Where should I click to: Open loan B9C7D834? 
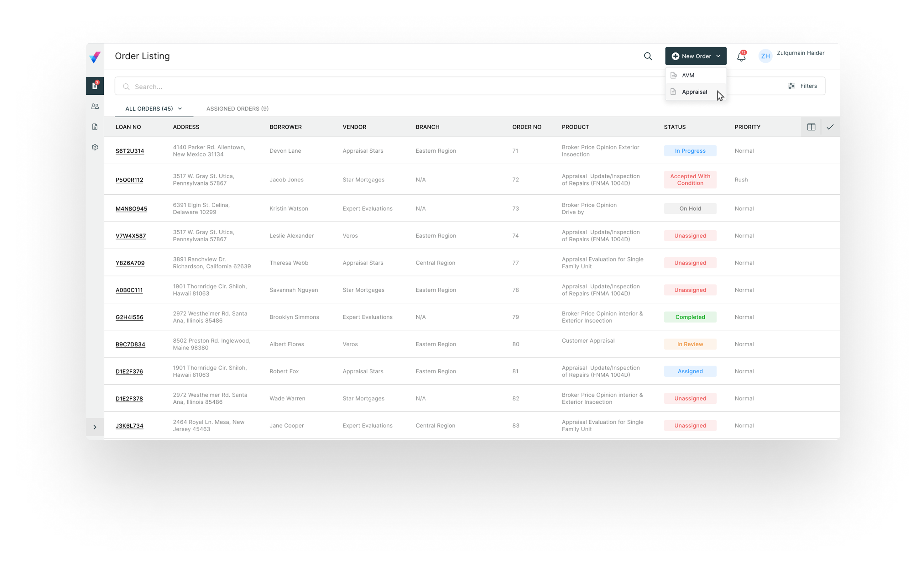coord(130,344)
